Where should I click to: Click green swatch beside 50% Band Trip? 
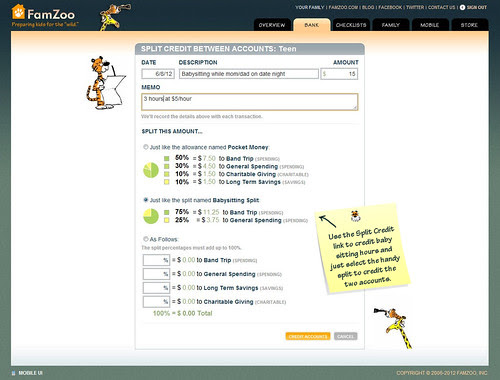(167, 158)
